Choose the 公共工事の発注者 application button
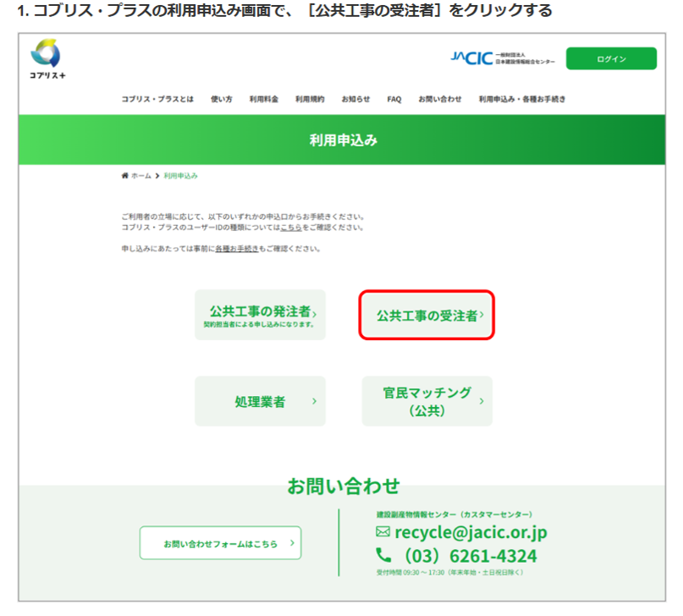683x616 pixels. click(x=260, y=316)
